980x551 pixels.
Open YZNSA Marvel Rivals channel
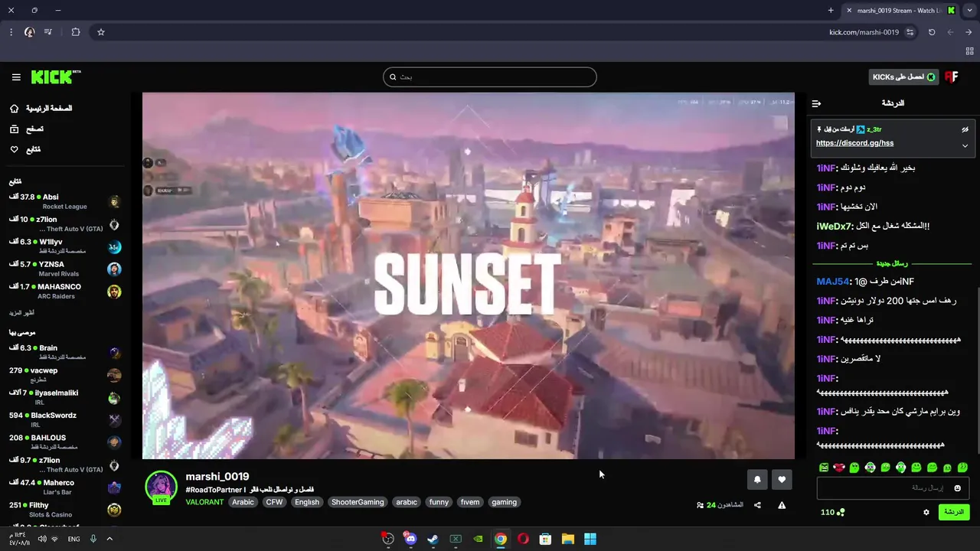click(65, 269)
